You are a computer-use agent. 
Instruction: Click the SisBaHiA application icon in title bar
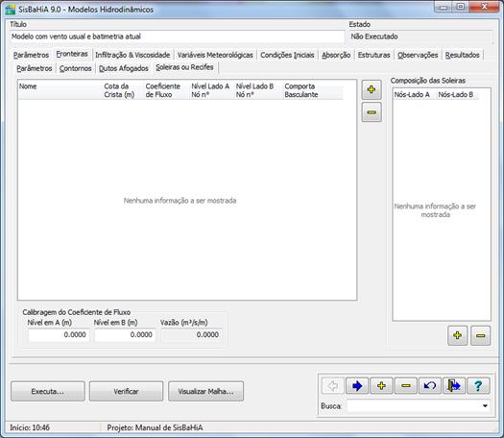[10, 10]
